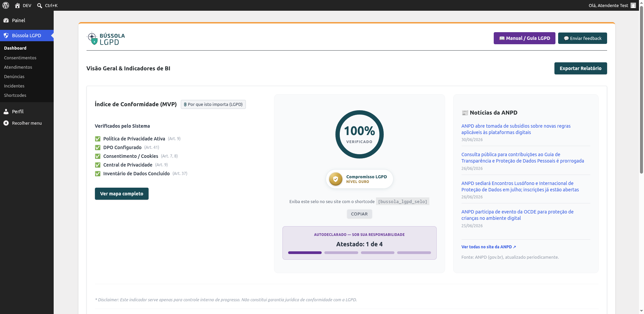Click the DEV site name in admin bar

pos(27,5)
